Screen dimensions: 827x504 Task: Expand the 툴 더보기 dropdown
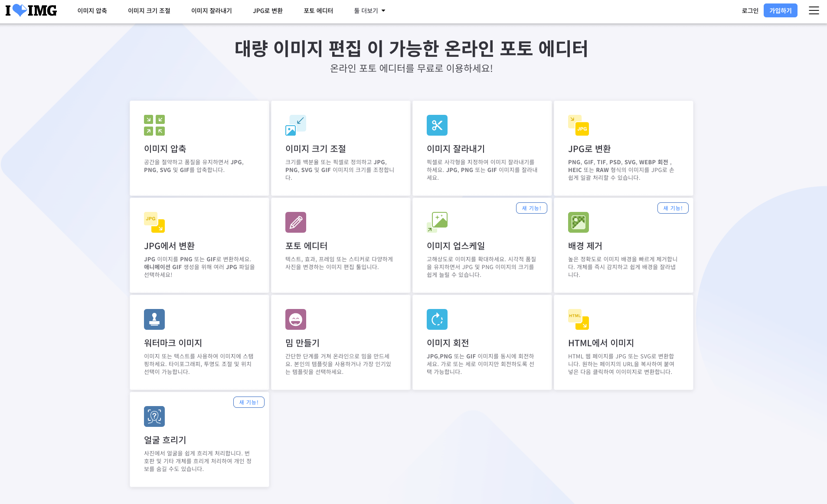[x=369, y=10]
